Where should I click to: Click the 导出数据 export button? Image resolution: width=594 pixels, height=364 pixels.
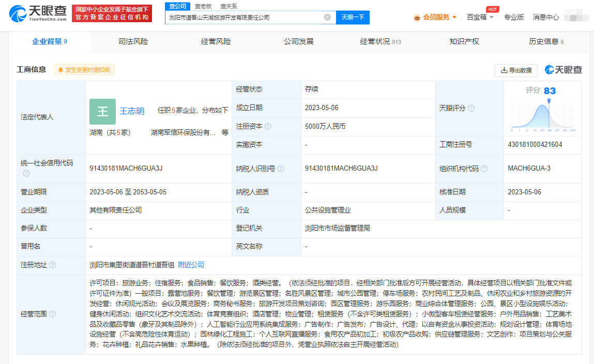pyautogui.click(x=516, y=70)
